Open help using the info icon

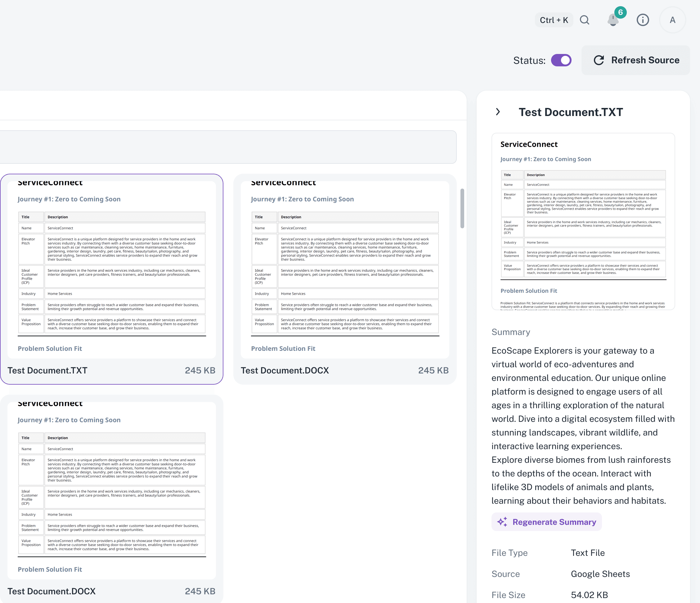click(643, 20)
